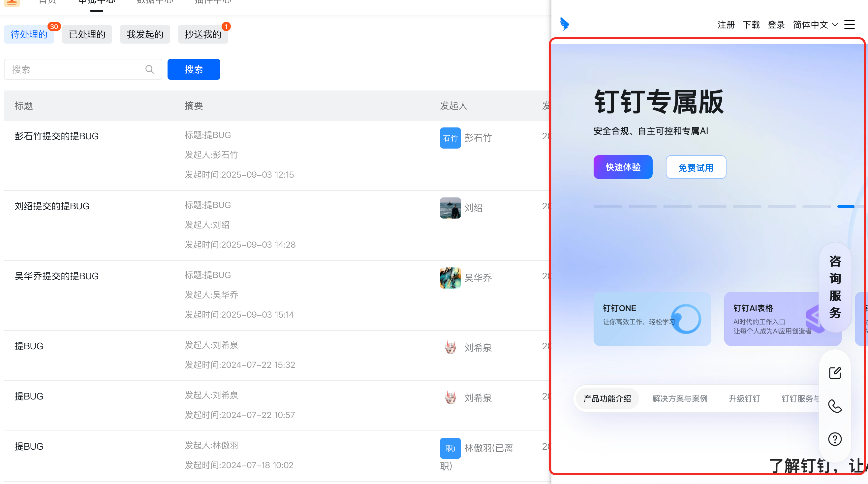Click the magnifier icon in search box
The height and width of the screenshot is (484, 868).
pyautogui.click(x=150, y=69)
